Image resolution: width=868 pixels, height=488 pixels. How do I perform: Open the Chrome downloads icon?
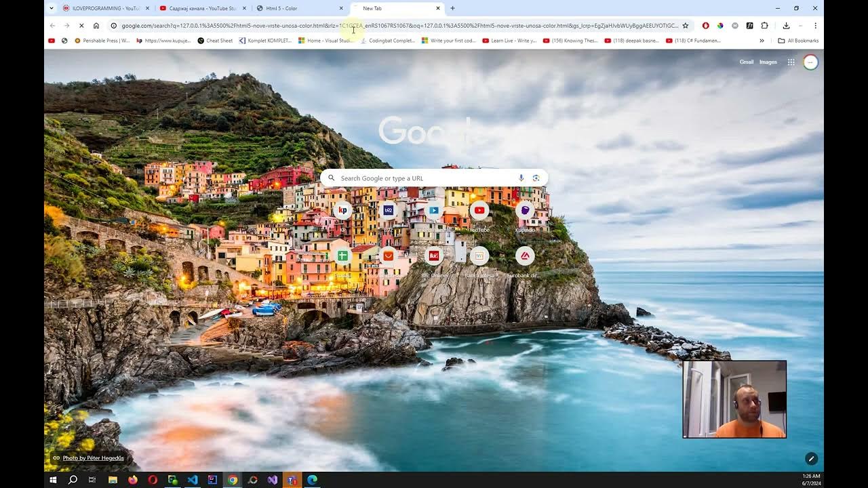[x=786, y=26]
